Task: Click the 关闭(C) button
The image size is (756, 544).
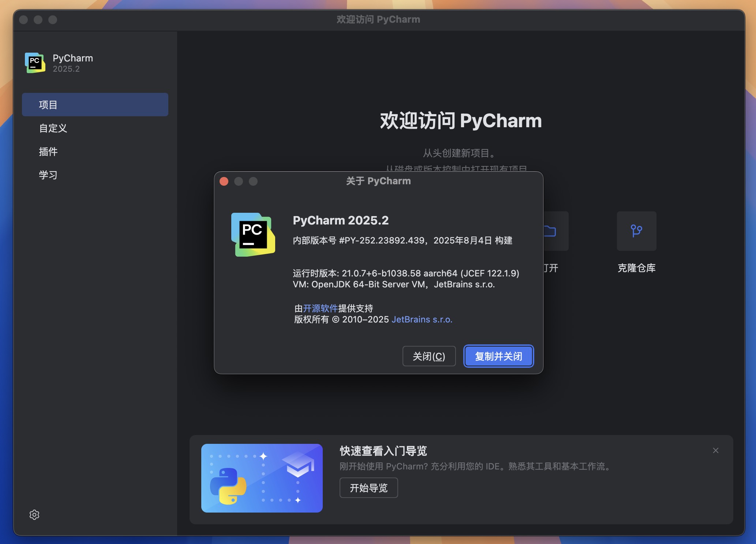Action: pyautogui.click(x=429, y=356)
